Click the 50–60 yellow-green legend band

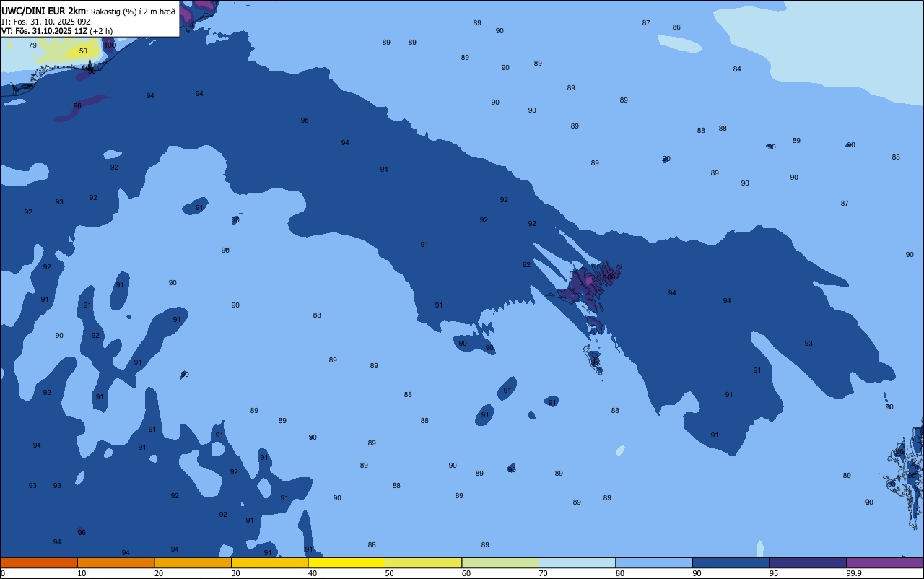click(x=423, y=562)
